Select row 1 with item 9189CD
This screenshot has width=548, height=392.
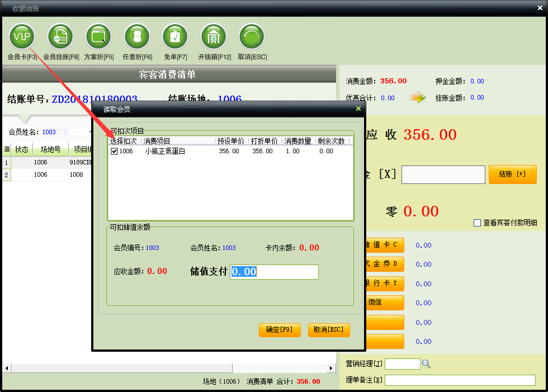pos(47,163)
